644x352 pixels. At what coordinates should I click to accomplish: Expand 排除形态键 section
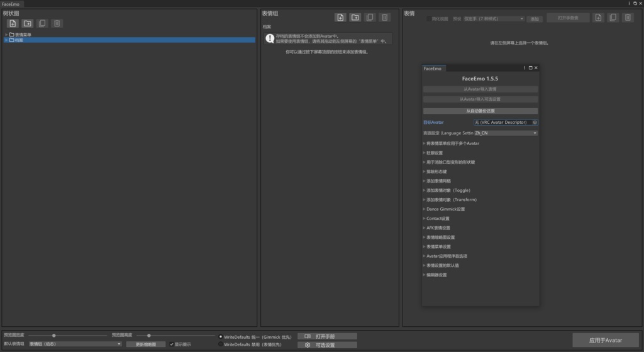pyautogui.click(x=424, y=172)
